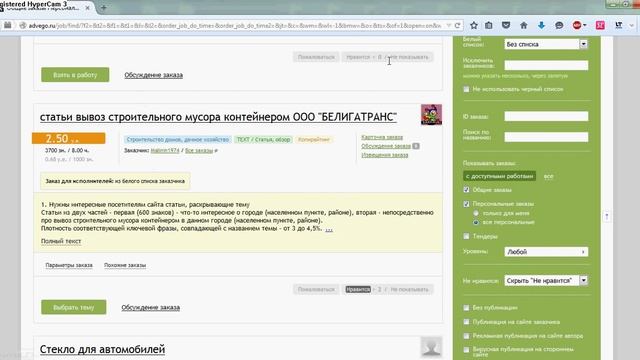
Task: Focus the 'Поиск по названию' input field
Action: pos(546,137)
